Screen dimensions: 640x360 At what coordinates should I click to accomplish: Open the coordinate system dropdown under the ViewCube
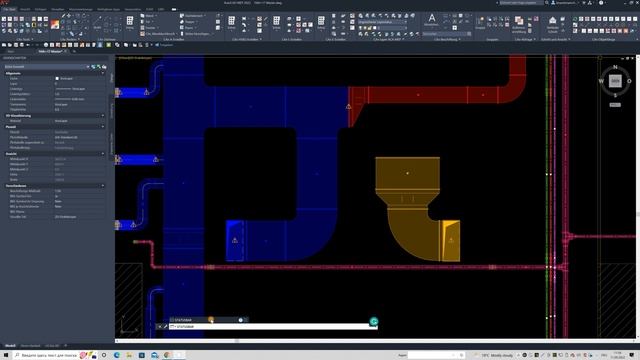click(x=615, y=105)
